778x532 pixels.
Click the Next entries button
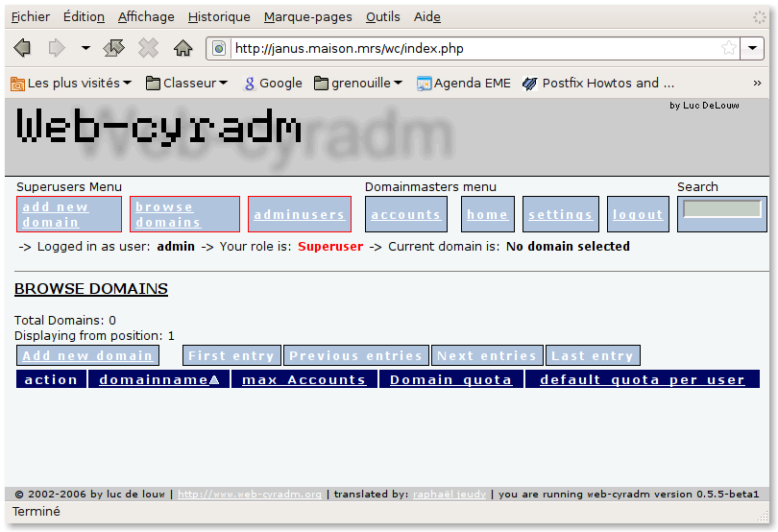pos(486,356)
